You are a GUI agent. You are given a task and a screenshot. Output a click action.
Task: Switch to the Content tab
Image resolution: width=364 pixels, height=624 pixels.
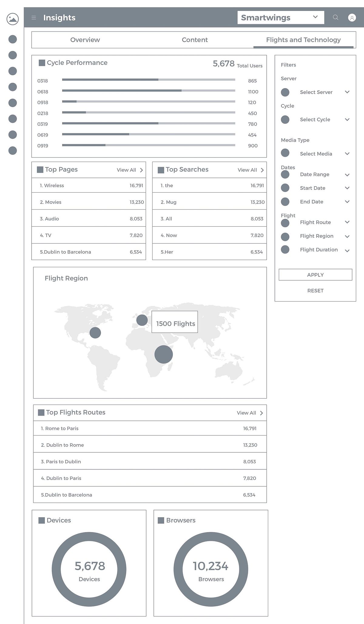(x=195, y=40)
